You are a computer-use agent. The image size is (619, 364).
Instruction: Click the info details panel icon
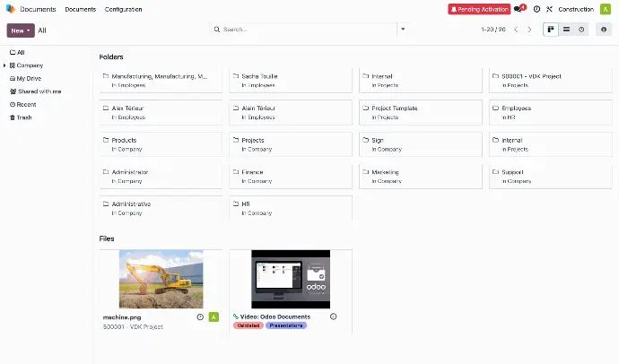[604, 30]
